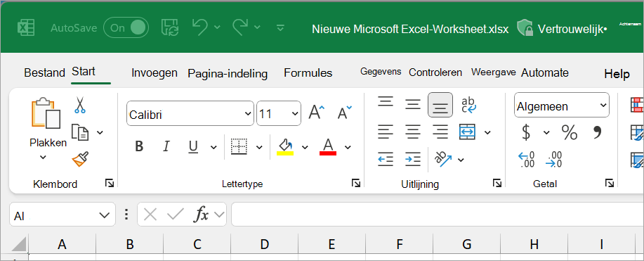This screenshot has height=261, width=644.
Task: Center text horizontally
Action: (413, 132)
